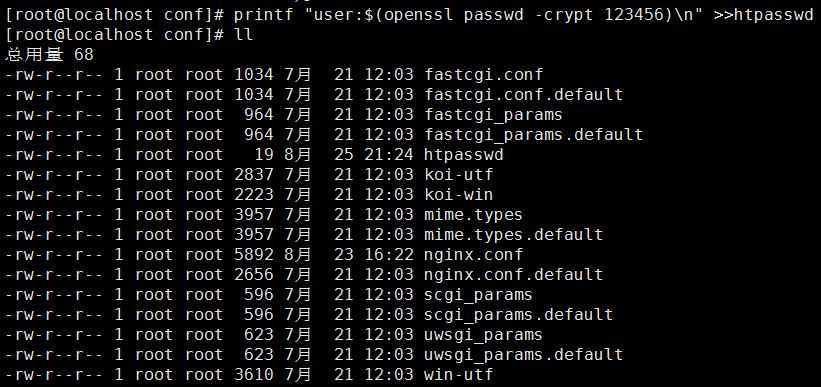Select the win-utf filename
Viewport: 821px width, 387px height.
pyautogui.click(x=459, y=374)
